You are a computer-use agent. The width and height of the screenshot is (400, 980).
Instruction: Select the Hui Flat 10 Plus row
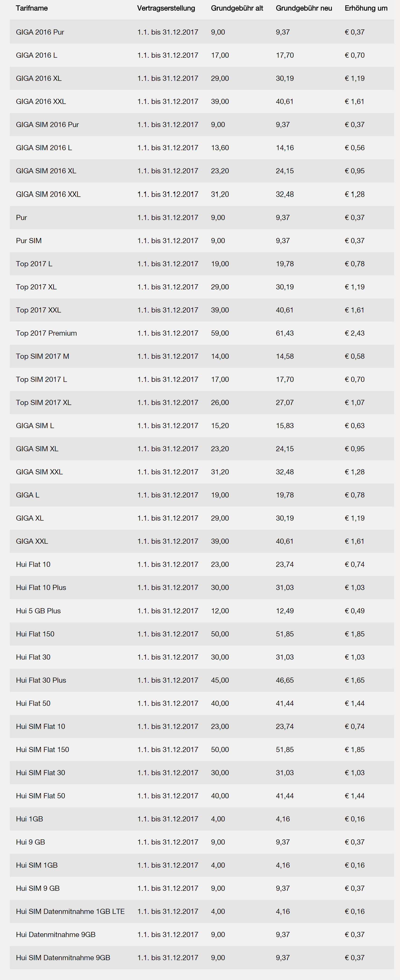tap(202, 587)
